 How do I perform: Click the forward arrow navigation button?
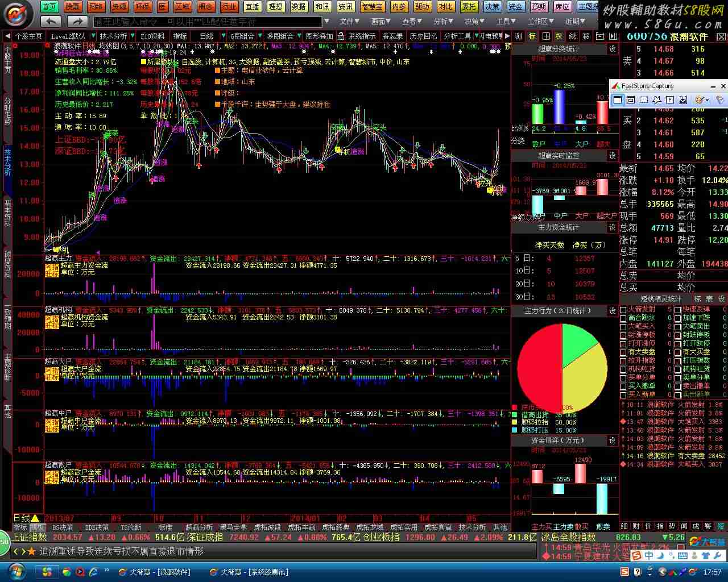point(77,22)
